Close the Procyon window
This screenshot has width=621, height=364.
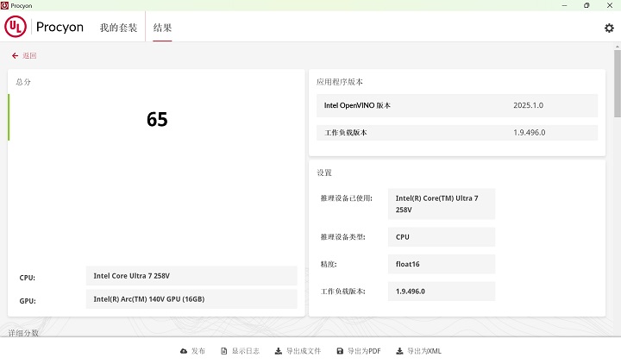click(610, 5)
